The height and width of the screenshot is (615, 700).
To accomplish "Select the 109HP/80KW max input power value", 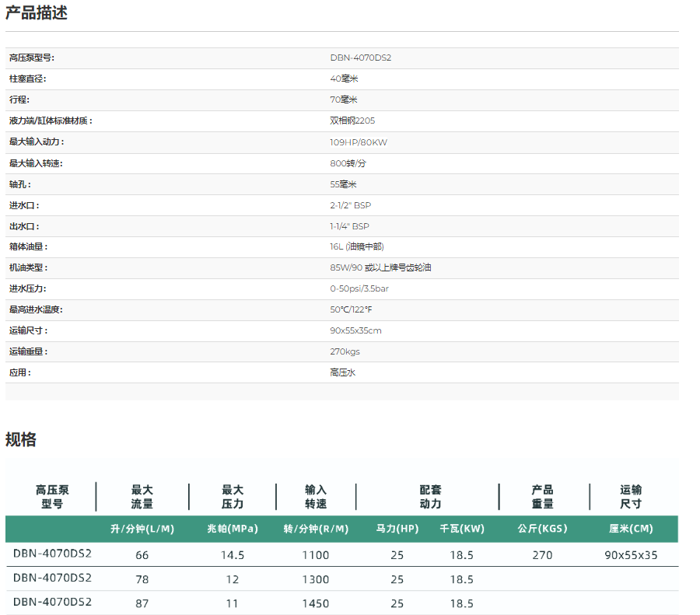I will [x=358, y=142].
